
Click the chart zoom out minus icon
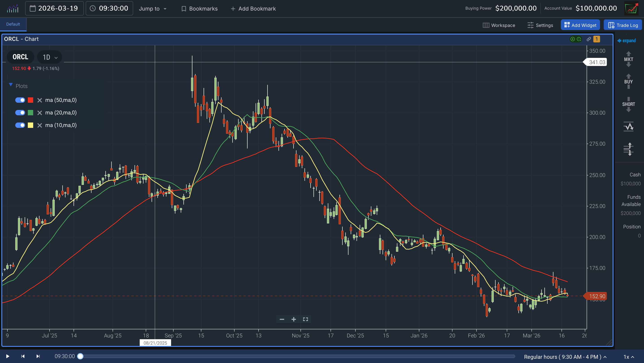(x=282, y=319)
